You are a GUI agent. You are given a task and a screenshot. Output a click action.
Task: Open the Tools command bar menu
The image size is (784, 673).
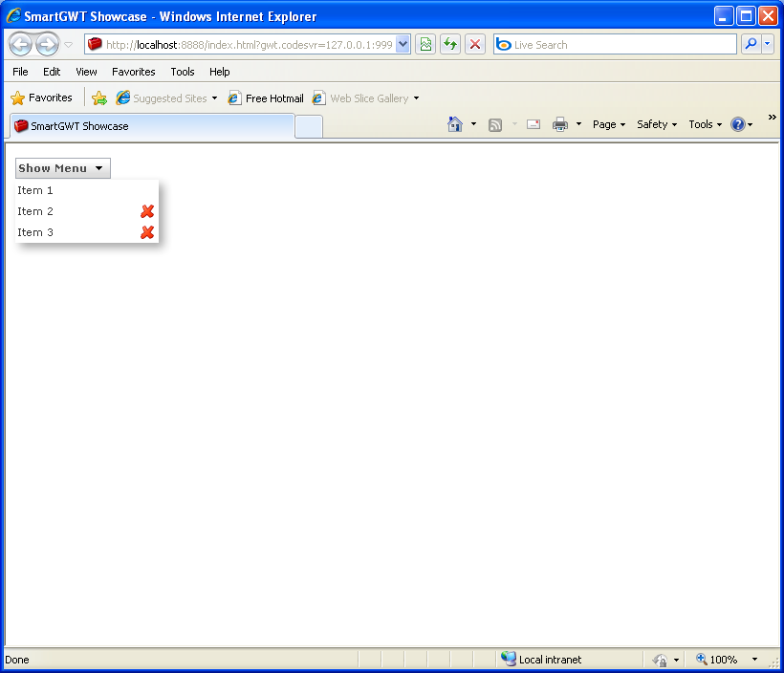click(x=705, y=124)
